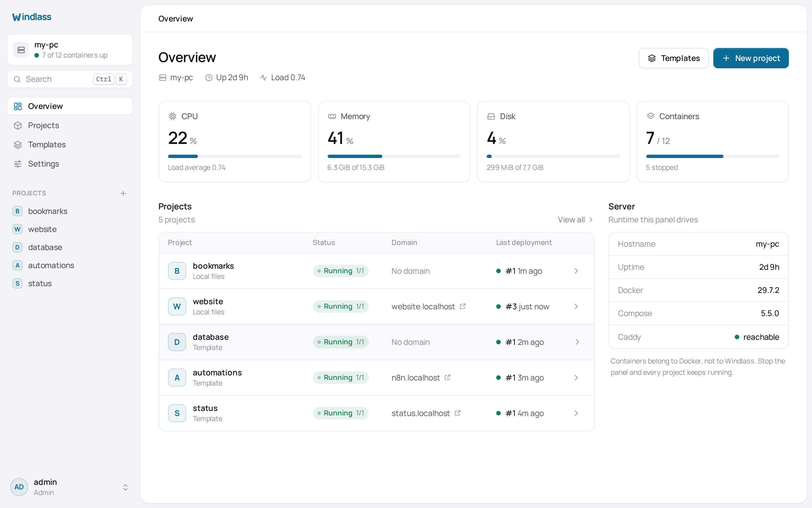Click the Windlass logo
Viewport: 812px width, 508px height.
coord(32,17)
